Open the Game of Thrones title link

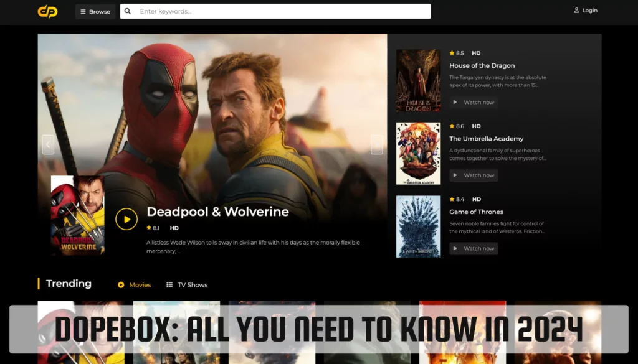coord(476,212)
